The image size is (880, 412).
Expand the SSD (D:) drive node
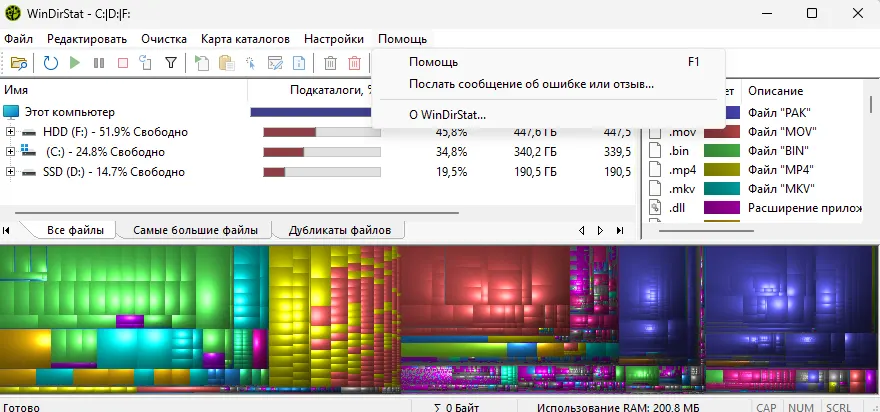pos(11,172)
